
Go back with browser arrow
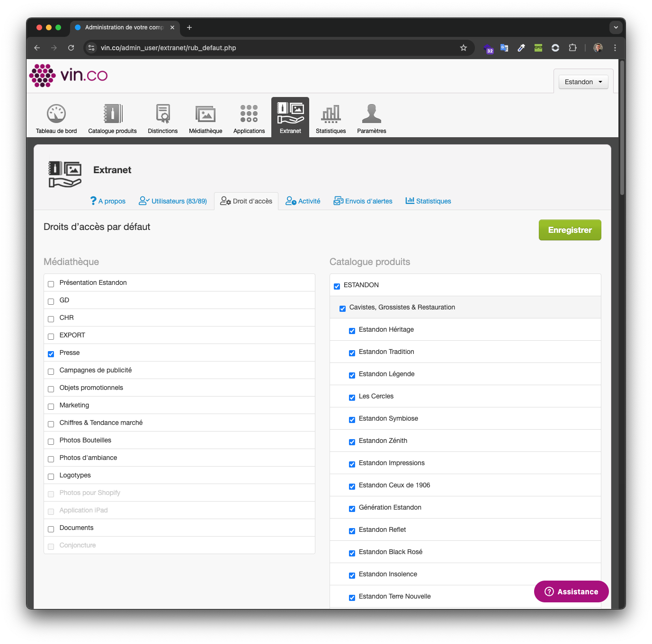coord(37,48)
